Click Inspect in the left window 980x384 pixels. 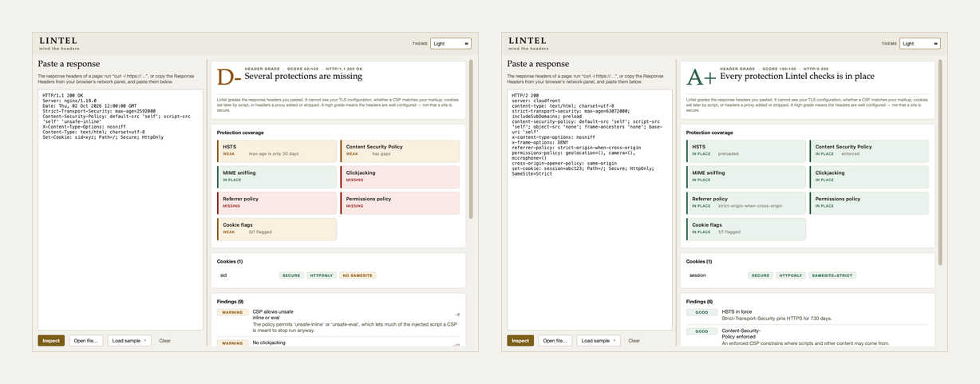(51, 341)
